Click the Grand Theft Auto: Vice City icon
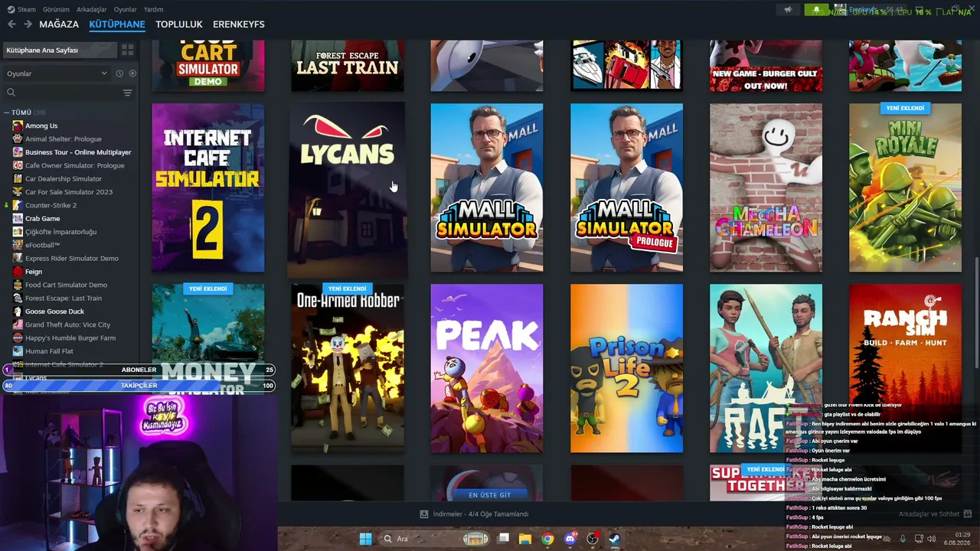Viewport: 980px width, 551px height. [x=18, y=324]
